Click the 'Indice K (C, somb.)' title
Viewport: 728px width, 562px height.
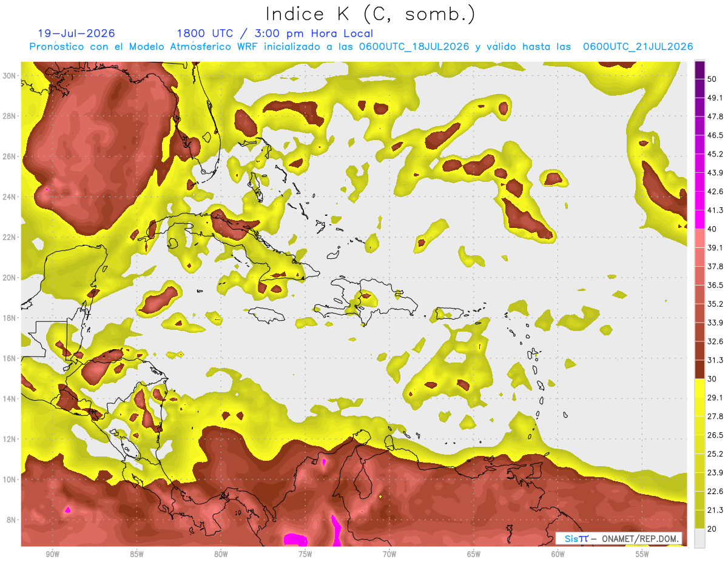370,15
